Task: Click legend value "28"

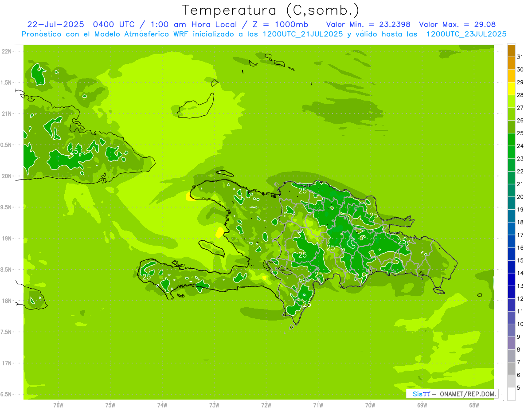Action: [520, 95]
